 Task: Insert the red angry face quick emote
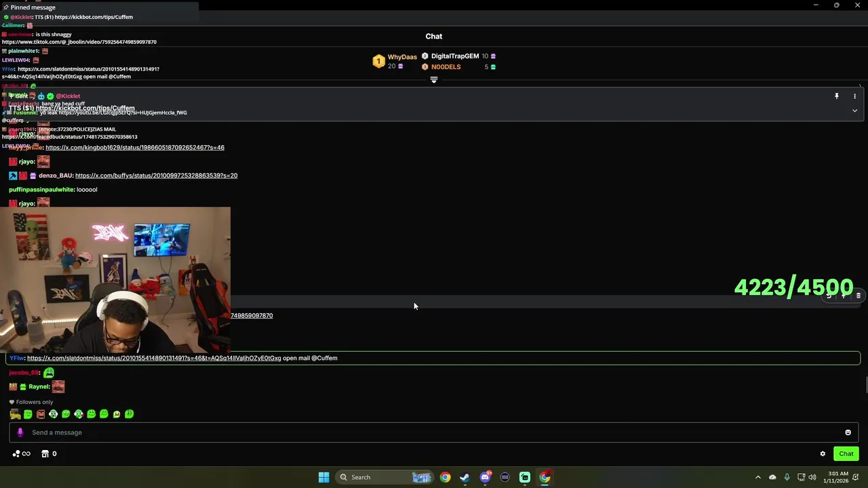point(41,414)
